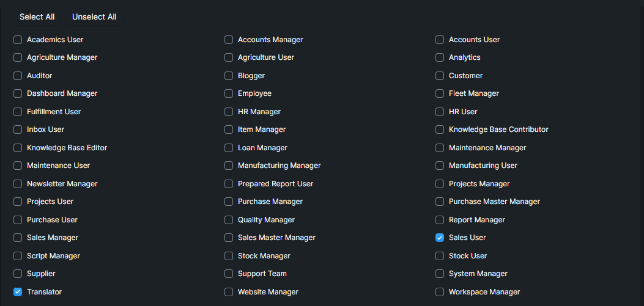The image size is (644, 306).
Task: Check the Fleet Manager role
Action: click(440, 93)
